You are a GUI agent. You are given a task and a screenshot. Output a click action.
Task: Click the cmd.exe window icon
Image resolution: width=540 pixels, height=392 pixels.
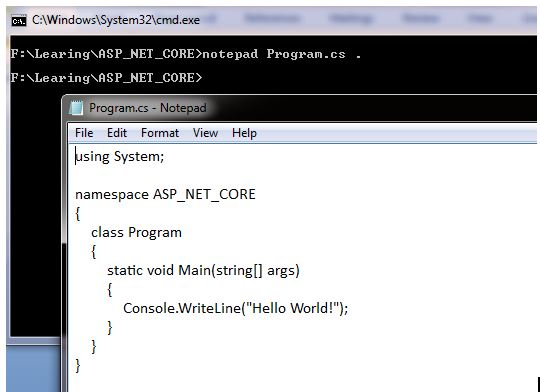point(19,21)
